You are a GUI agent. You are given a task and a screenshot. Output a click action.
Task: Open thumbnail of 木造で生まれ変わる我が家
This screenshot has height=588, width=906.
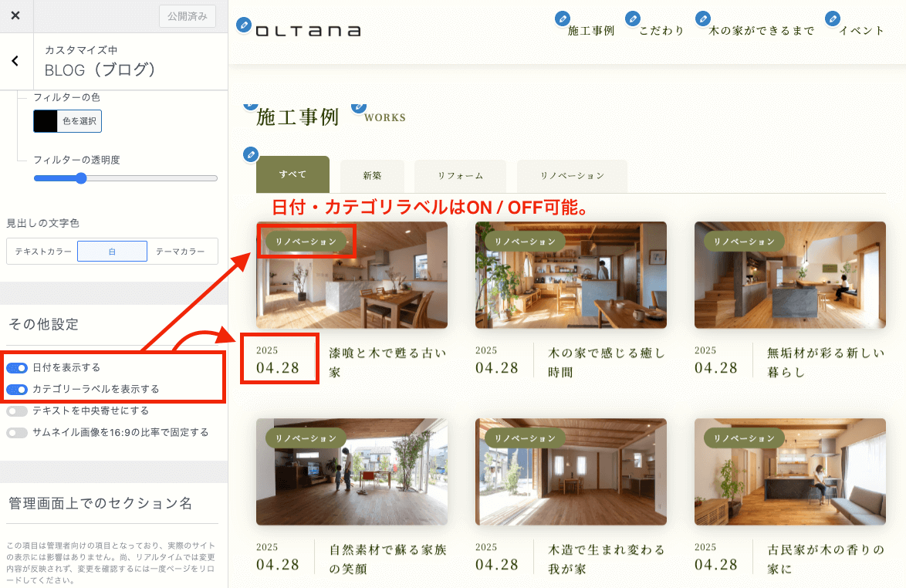coord(571,472)
